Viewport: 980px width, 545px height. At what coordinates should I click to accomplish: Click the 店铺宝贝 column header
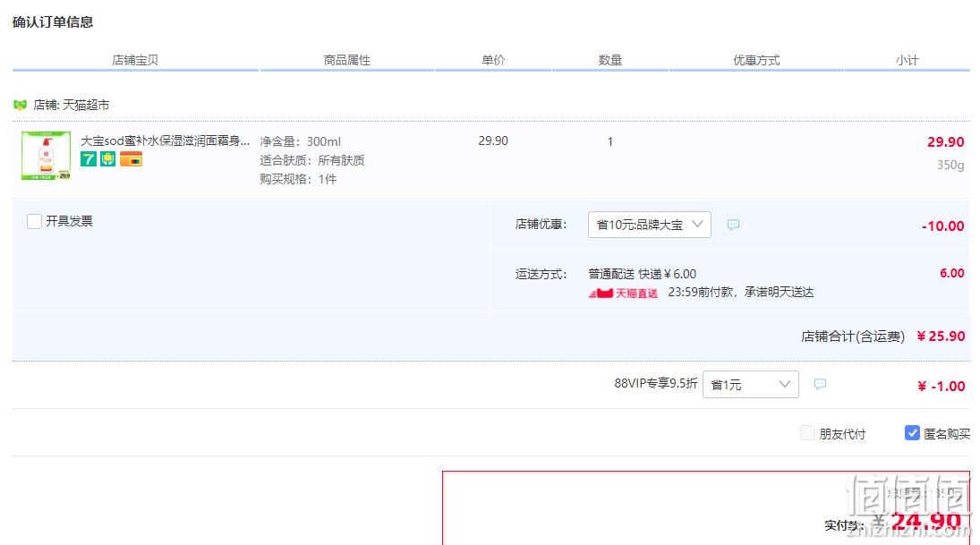[135, 60]
